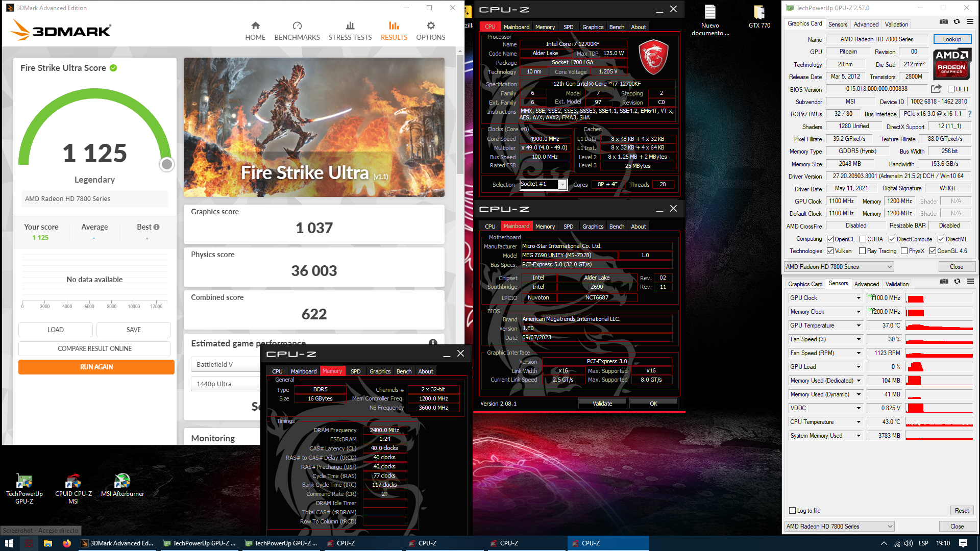The width and height of the screenshot is (980, 551).
Task: Refresh the GPU-Z Sensors window
Action: 958,281
